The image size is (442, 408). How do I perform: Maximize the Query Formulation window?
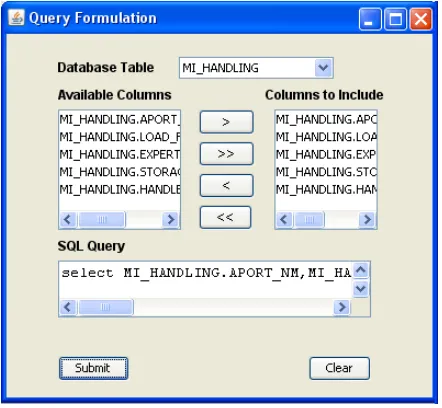pyautogui.click(x=395, y=19)
